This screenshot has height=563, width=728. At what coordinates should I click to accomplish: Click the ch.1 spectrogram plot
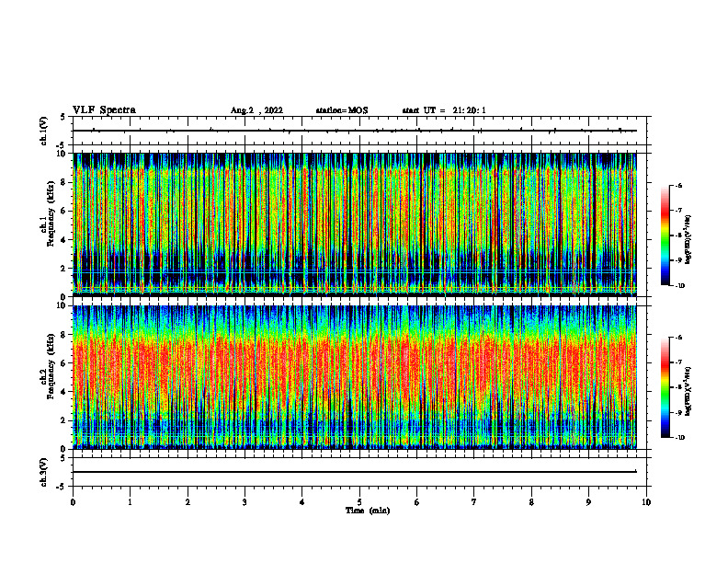pyautogui.click(x=355, y=224)
